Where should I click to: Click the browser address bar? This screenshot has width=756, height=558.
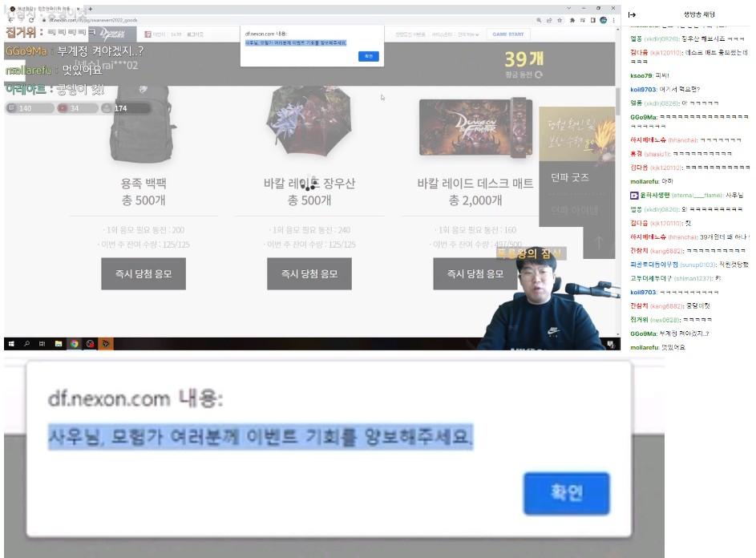pos(241,20)
